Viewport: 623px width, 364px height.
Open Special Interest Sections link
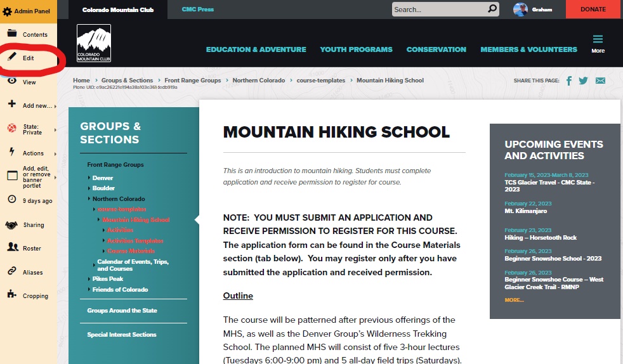tap(122, 335)
